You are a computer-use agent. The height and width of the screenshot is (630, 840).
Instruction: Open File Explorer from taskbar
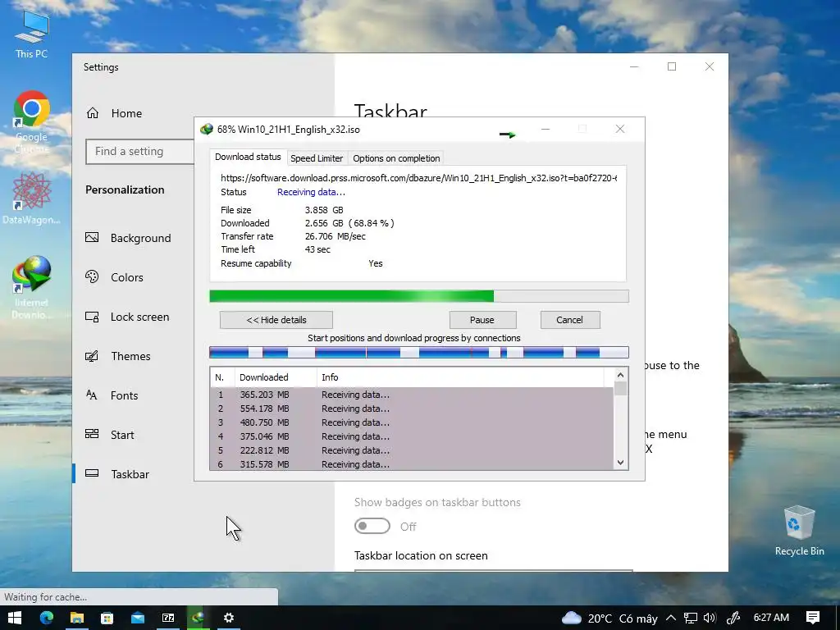pos(77,618)
